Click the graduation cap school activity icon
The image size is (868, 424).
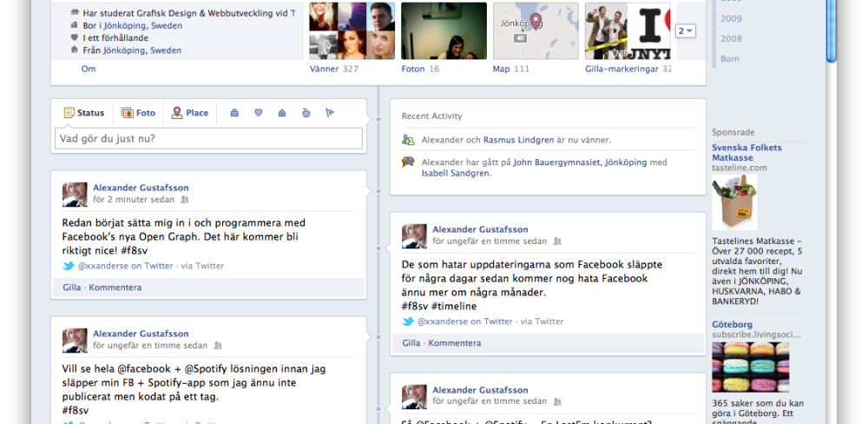coord(408,162)
